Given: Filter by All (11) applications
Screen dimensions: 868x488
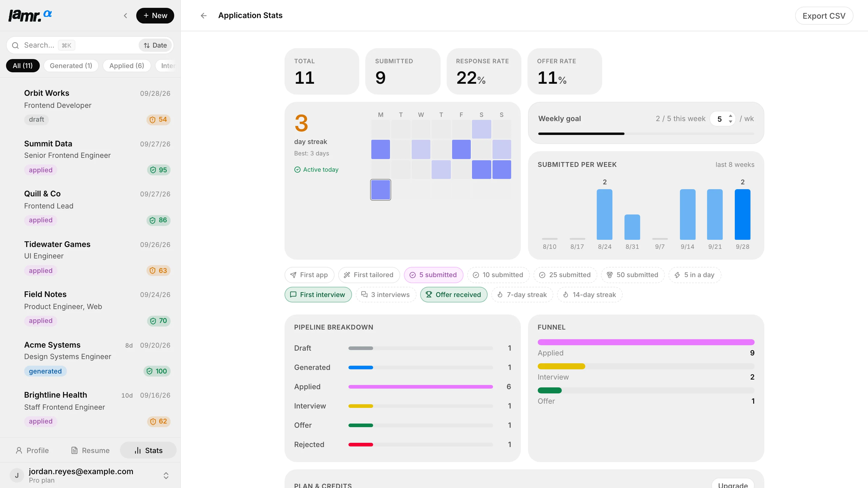Looking at the screenshot, I should (x=23, y=66).
